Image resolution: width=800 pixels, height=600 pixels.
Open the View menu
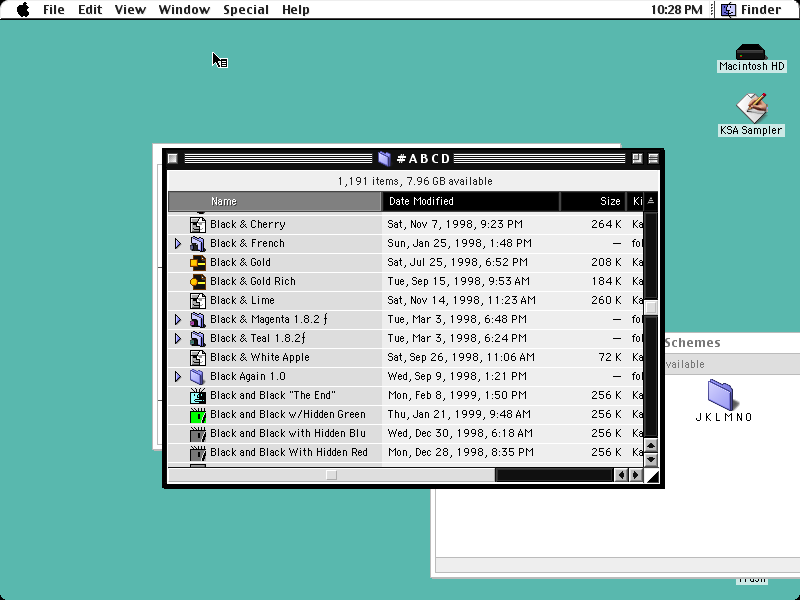[x=130, y=10]
